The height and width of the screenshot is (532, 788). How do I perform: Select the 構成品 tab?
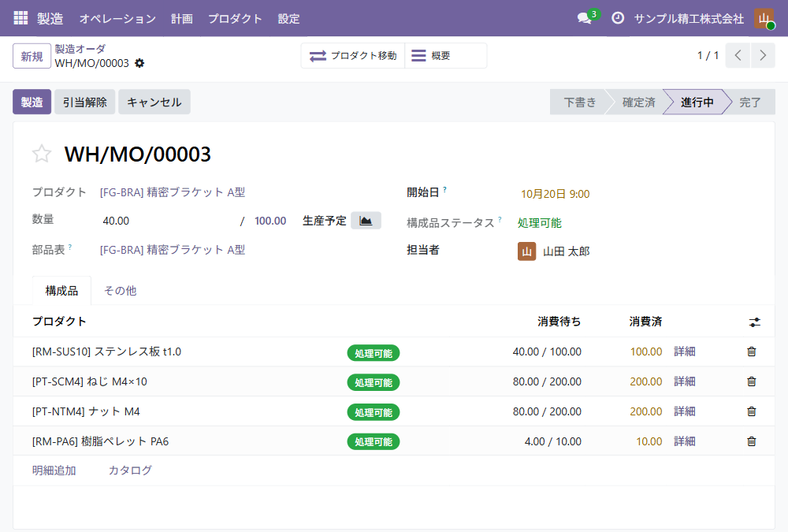coord(61,291)
